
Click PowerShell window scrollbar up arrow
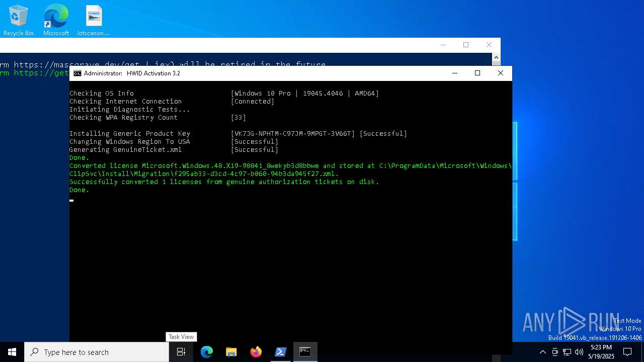tap(496, 57)
